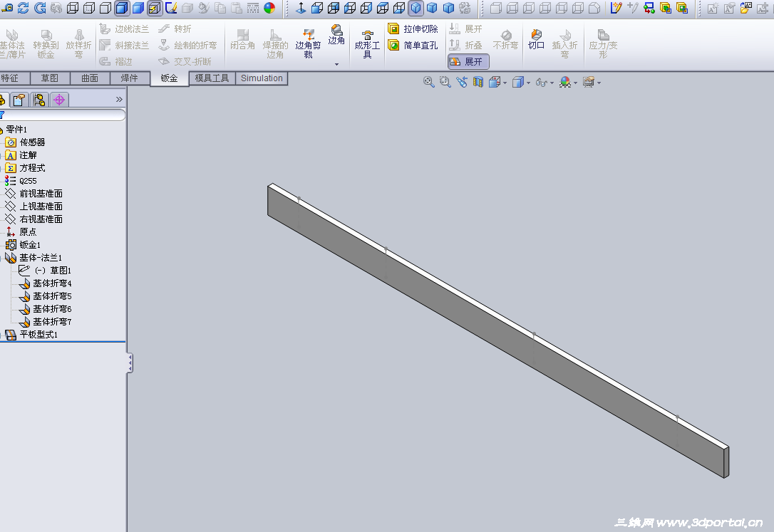Click Edit Appearance ball in heads-up toolbar
This screenshot has height=532, width=774.
(565, 83)
